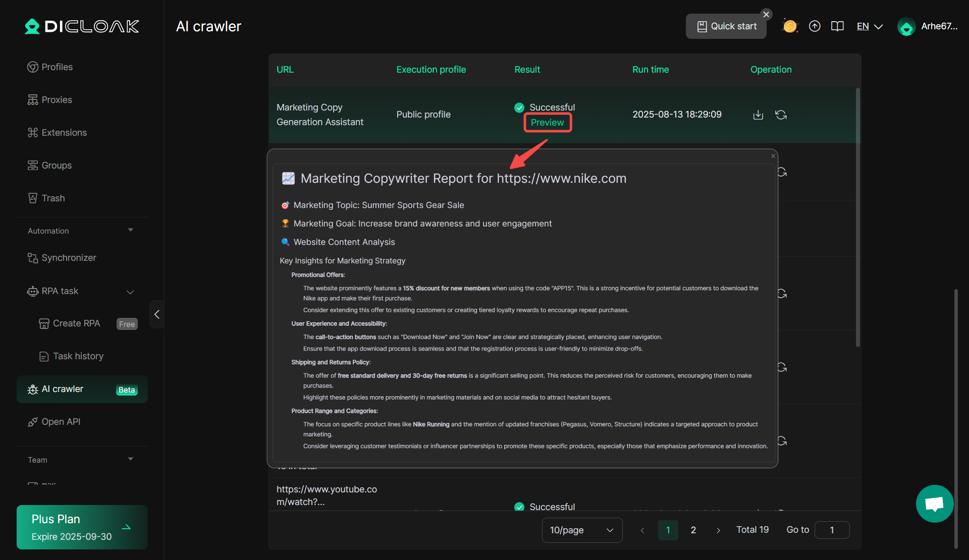Click Preview link under Successful
The height and width of the screenshot is (560, 969).
(x=547, y=123)
